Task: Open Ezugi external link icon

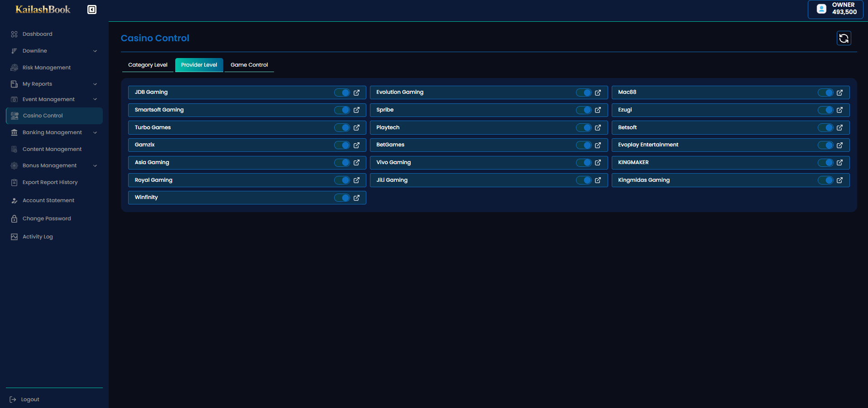Action: (839, 110)
